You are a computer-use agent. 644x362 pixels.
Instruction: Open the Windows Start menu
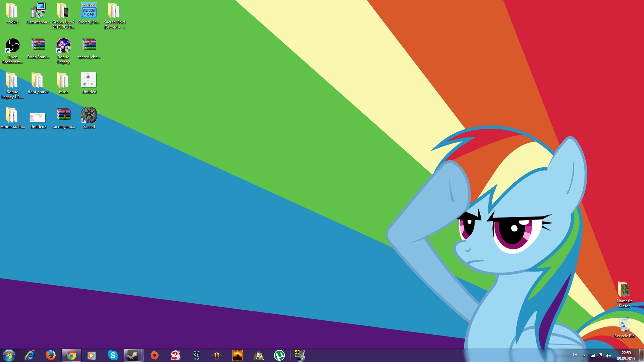coord(9,355)
